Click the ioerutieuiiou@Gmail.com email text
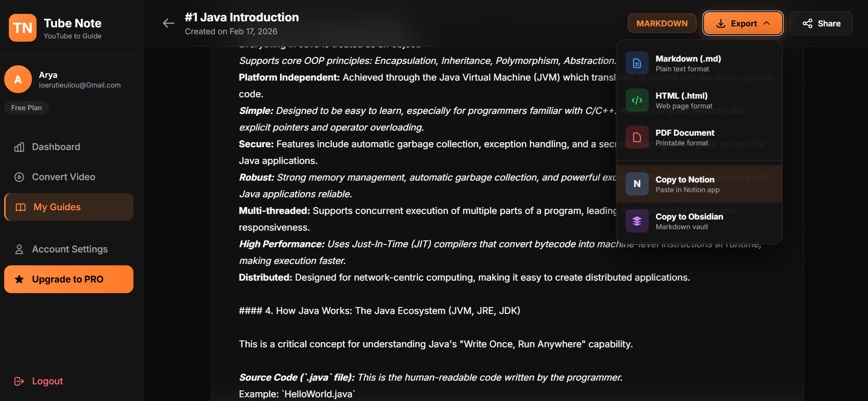The height and width of the screenshot is (401, 868). (x=80, y=85)
